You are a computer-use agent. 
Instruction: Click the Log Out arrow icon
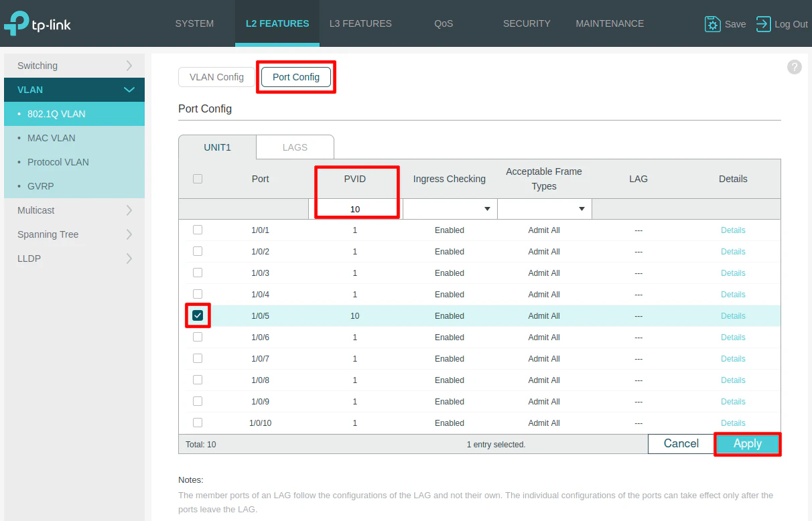pyautogui.click(x=763, y=24)
